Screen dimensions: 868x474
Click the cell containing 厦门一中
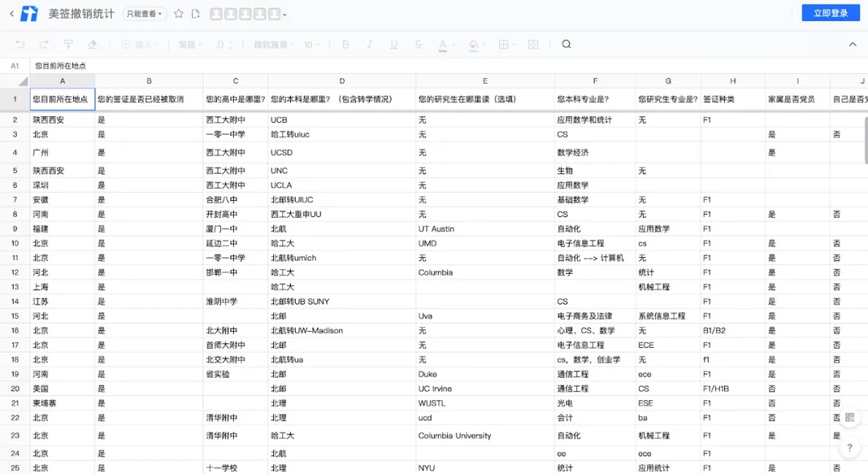235,228
